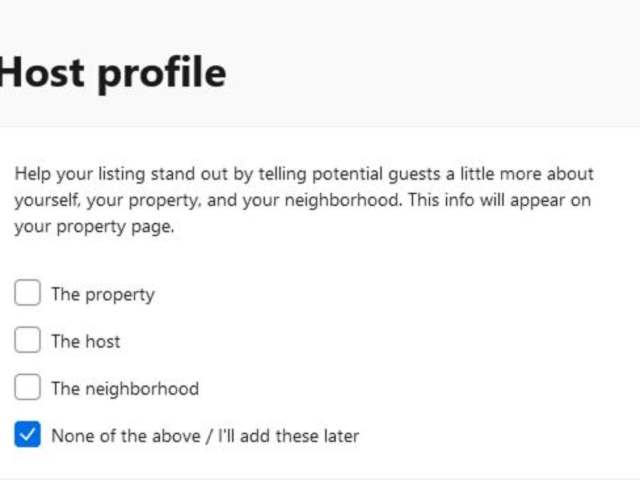
Task: Click the blue checkmark icon
Action: pos(27,435)
